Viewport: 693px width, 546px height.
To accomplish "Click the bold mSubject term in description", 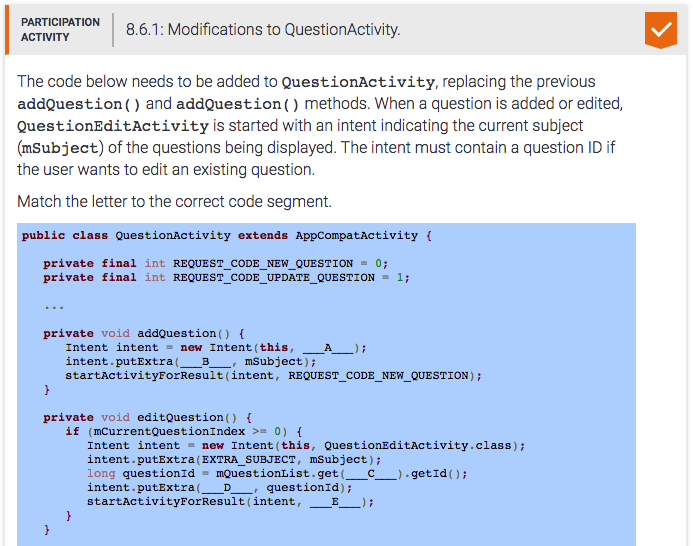I will 58,148.
